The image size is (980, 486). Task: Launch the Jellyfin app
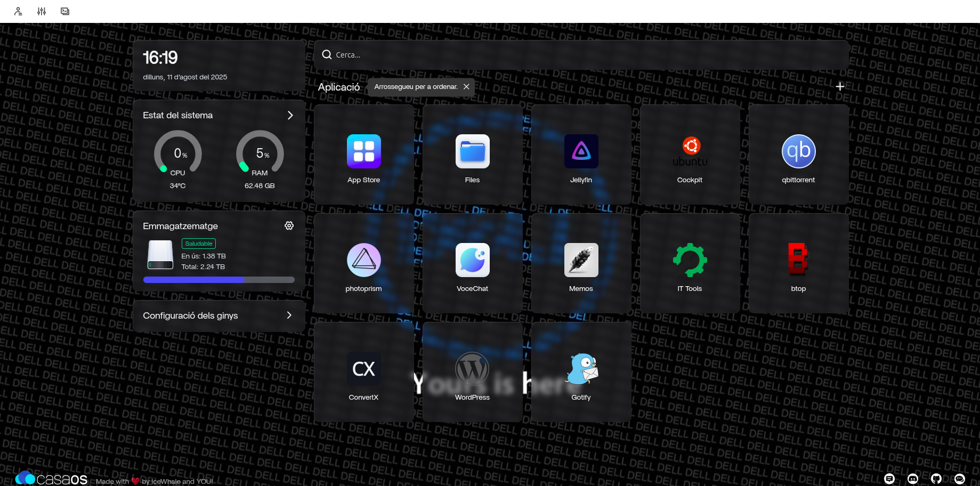tap(581, 152)
